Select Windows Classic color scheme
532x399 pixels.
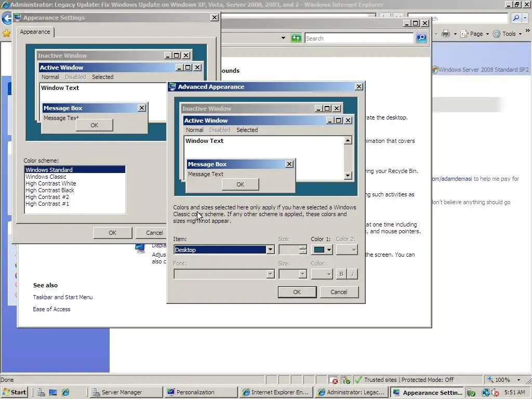[x=75, y=177]
